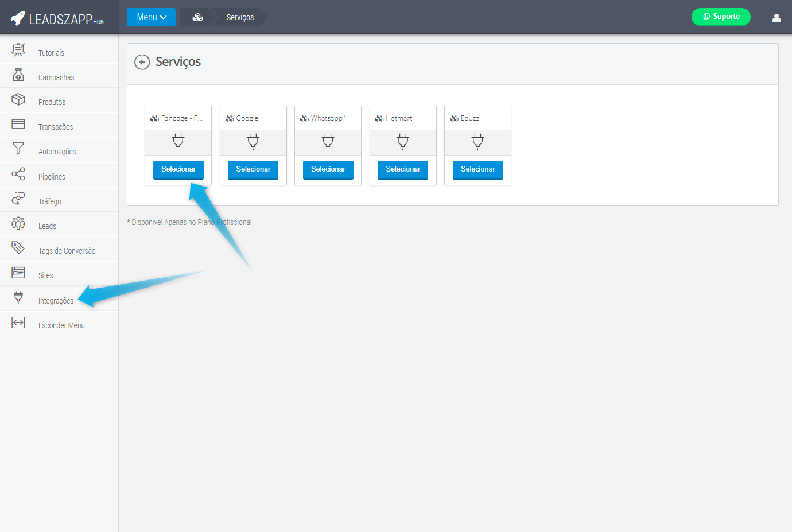Click the Tags de Conversão tag icon
The image size is (792, 532).
(x=18, y=248)
